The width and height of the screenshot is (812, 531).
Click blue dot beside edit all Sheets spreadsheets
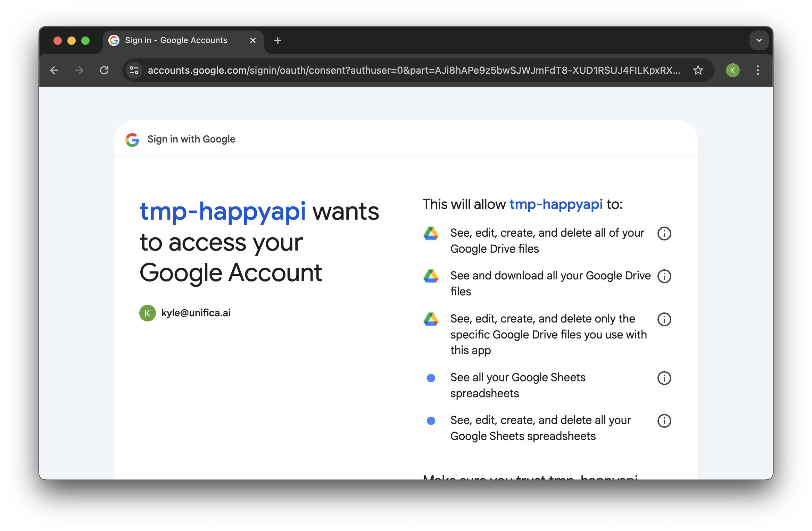click(431, 421)
